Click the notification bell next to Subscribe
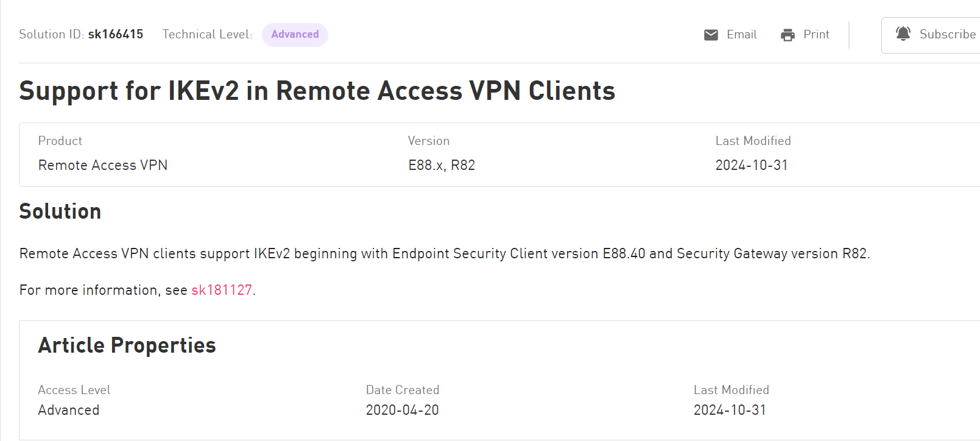Screen dimensions: 980x441 pyautogui.click(x=904, y=34)
